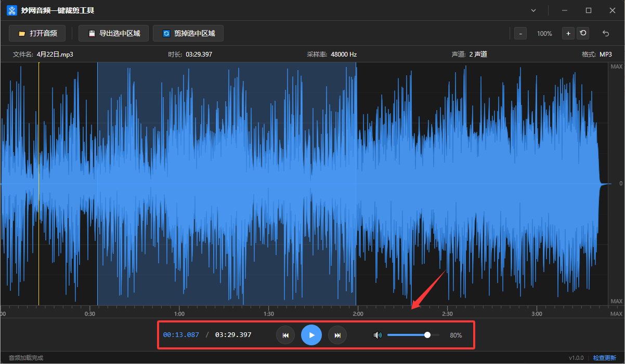Export selection with 导出选中区域 button
The height and width of the screenshot is (364, 625).
tap(114, 33)
